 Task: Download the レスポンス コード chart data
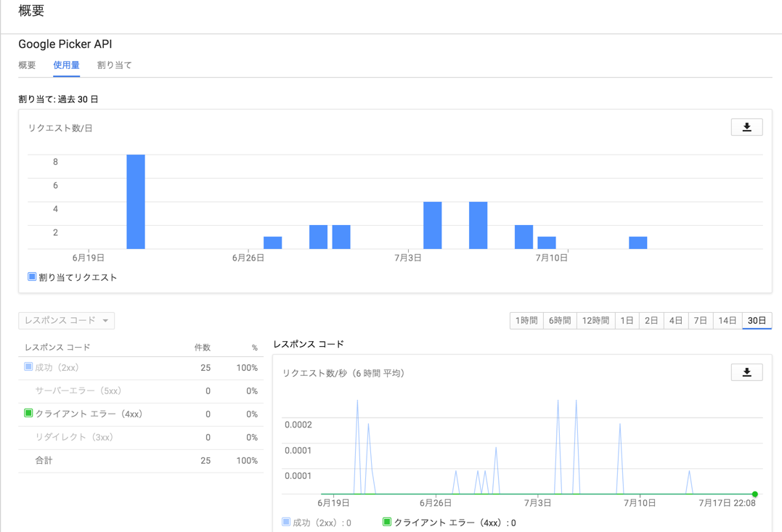[x=747, y=371]
